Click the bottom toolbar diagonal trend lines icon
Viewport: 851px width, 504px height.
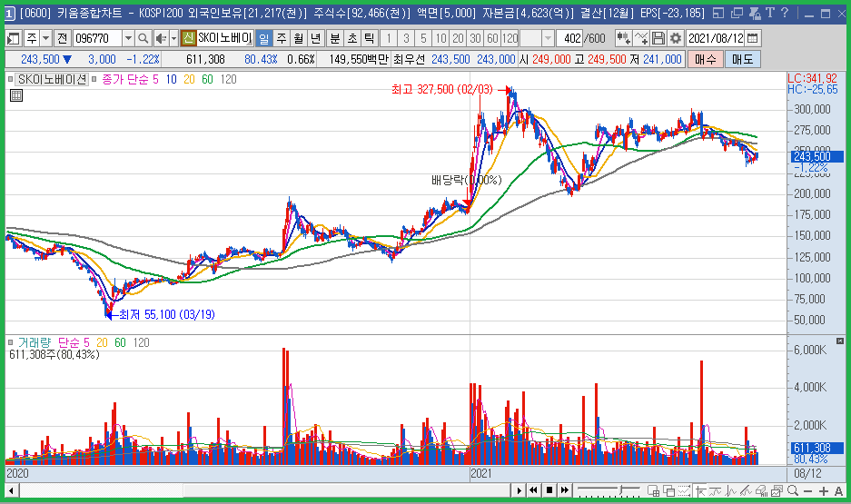click(747, 491)
